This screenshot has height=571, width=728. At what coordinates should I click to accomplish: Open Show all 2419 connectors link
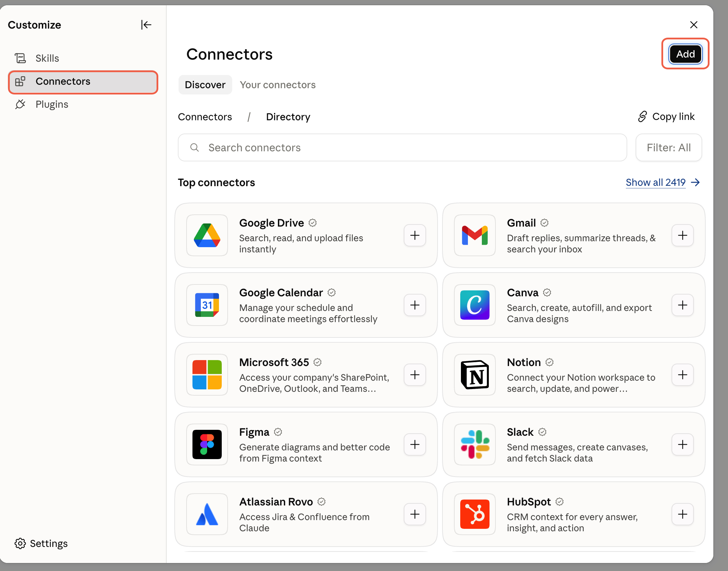point(662,182)
